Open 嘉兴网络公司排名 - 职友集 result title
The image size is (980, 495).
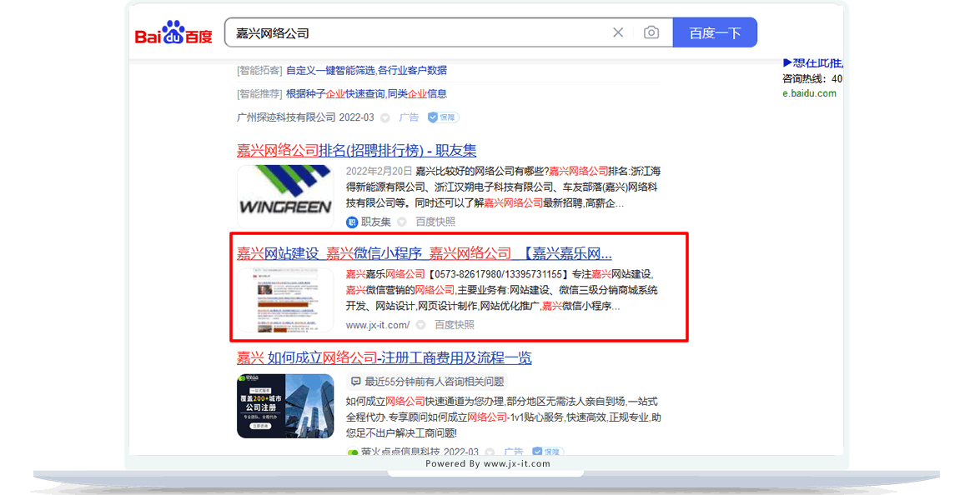click(356, 150)
